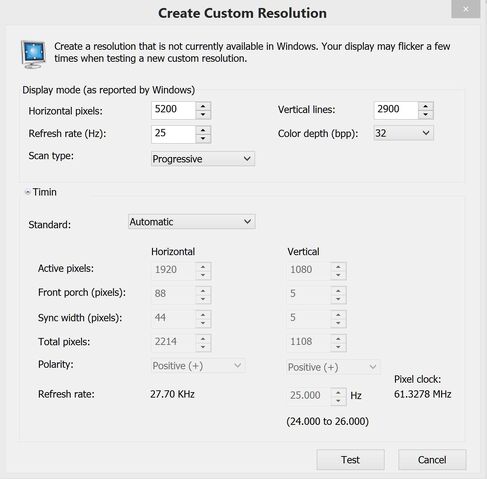Open the Color depth (bpp) dropdown

403,133
